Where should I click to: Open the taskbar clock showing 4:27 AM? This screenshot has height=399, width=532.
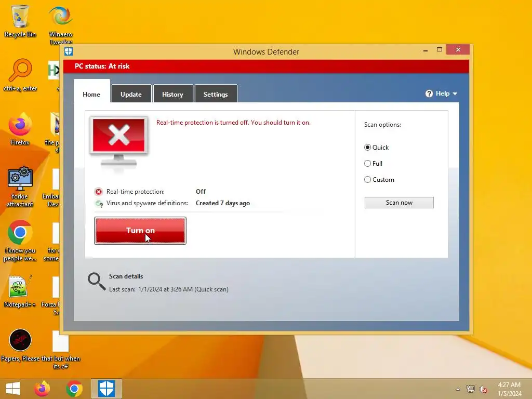coord(509,389)
